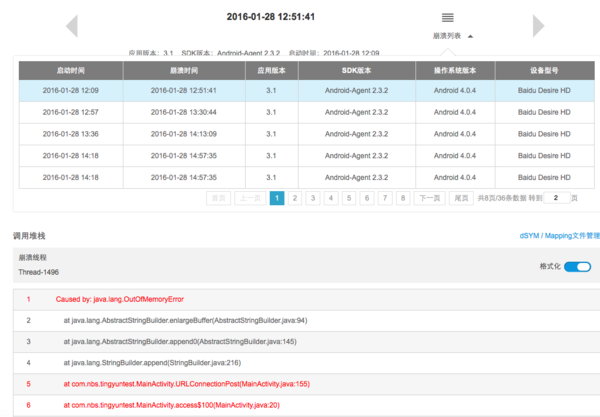The height and width of the screenshot is (417, 600).
Task: Jump to page 8 in pagination
Action: [x=402, y=198]
